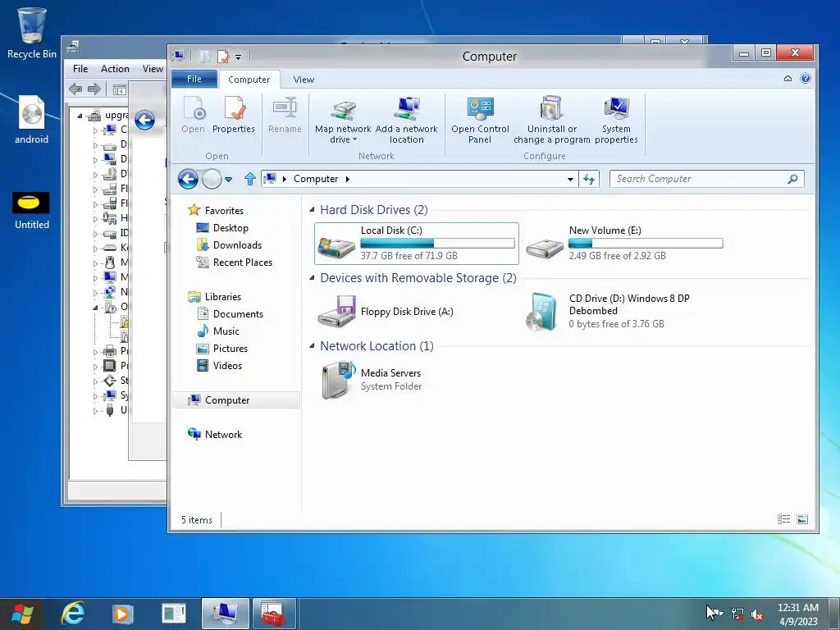
Task: Collapse the Network Location group
Action: [x=312, y=345]
